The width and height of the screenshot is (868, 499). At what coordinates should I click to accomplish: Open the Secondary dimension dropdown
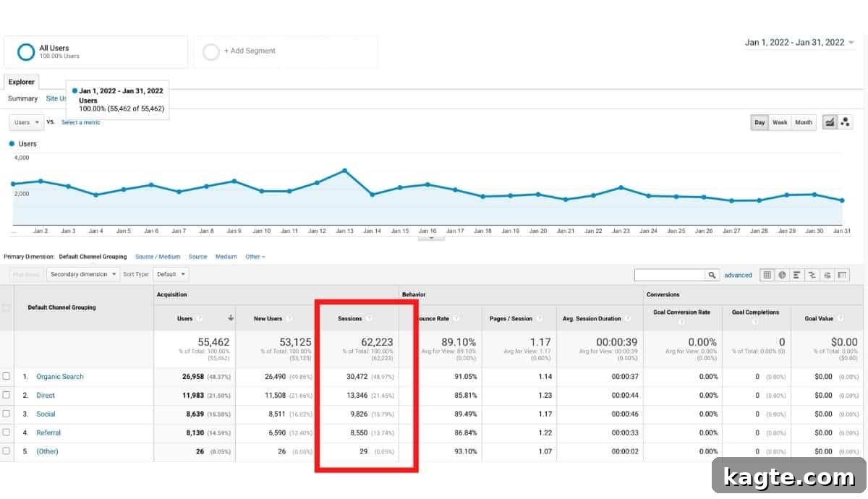tap(83, 274)
